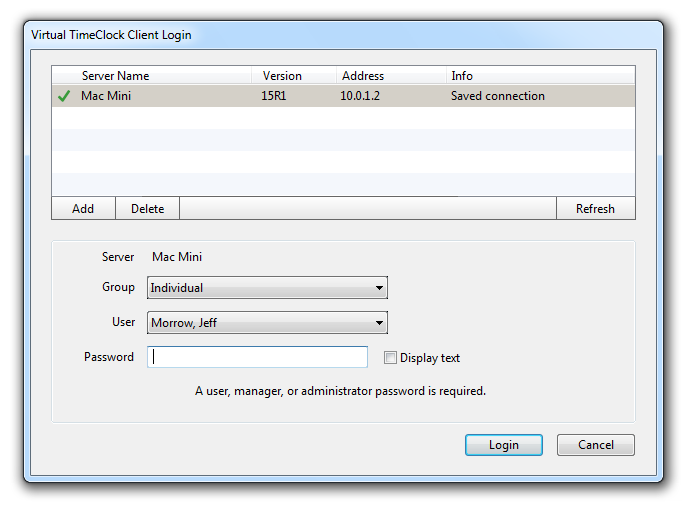This screenshot has height=515, width=689.
Task: Click the green checkmark beside Mac Mini
Action: point(64,96)
